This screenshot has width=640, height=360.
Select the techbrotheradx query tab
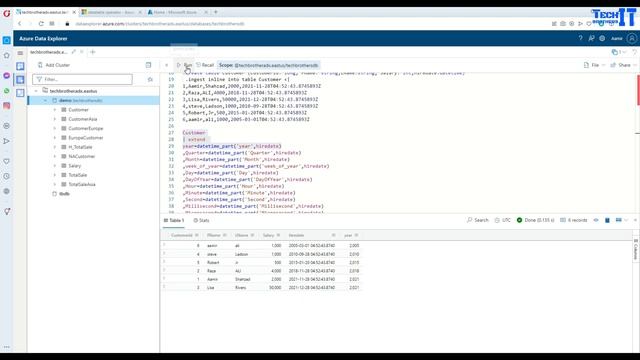click(49, 52)
